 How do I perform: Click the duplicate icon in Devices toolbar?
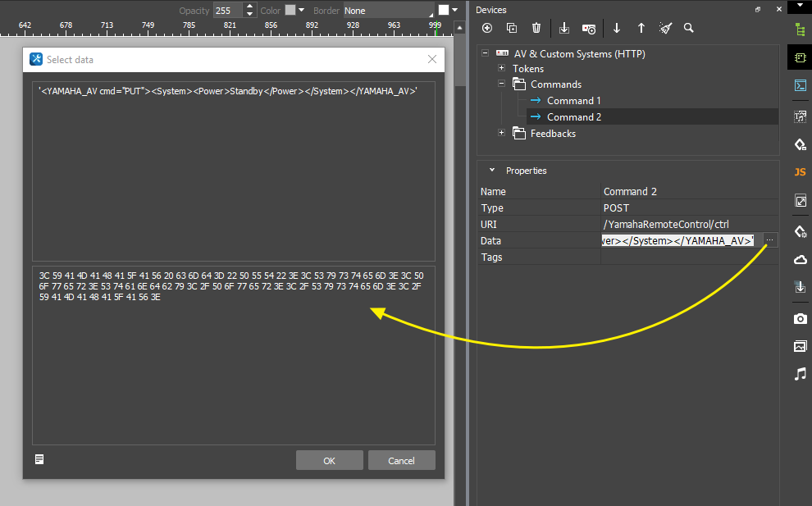[x=512, y=28]
